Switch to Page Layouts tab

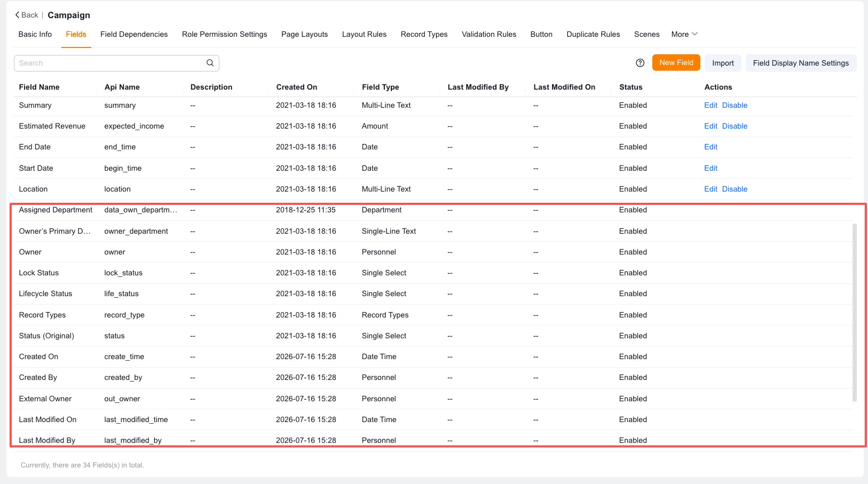tap(305, 34)
